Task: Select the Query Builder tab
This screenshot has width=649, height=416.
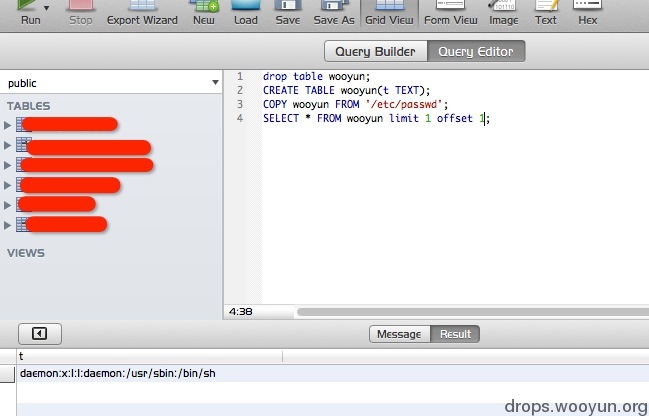Action: pyautogui.click(x=375, y=51)
